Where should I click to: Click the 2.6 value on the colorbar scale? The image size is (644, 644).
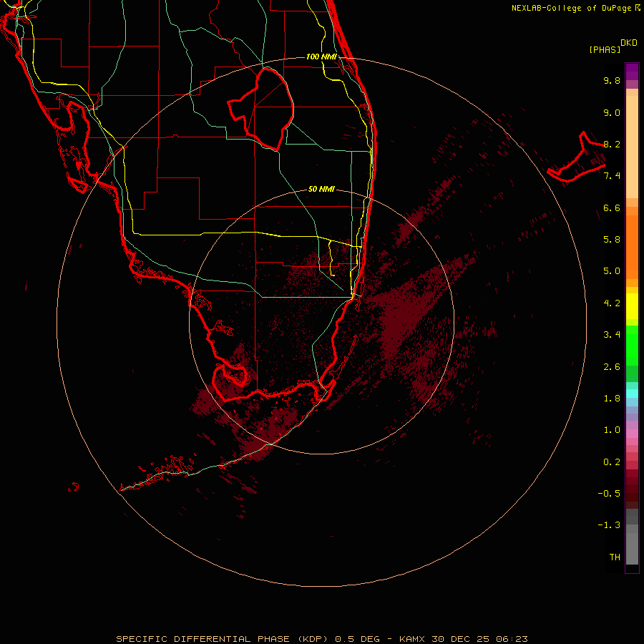(x=612, y=367)
